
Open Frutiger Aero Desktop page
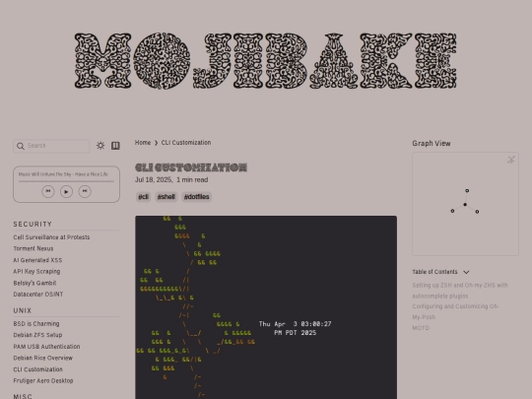tap(43, 380)
